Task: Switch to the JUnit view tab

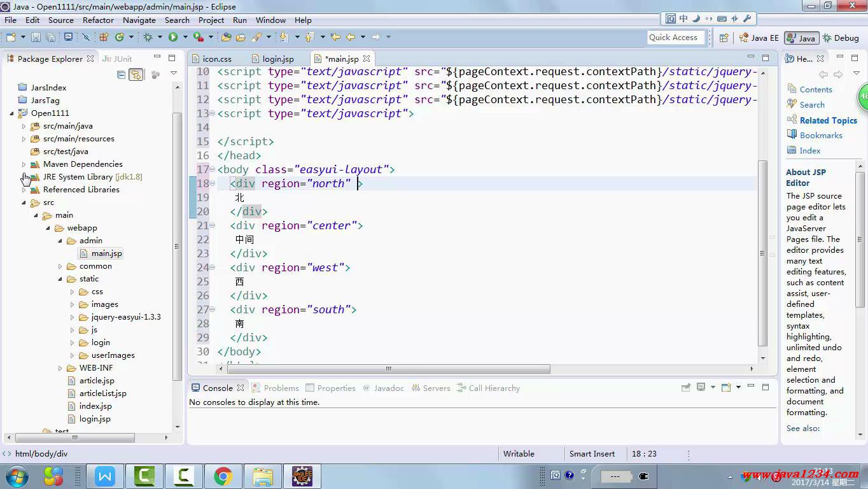Action: [117, 59]
